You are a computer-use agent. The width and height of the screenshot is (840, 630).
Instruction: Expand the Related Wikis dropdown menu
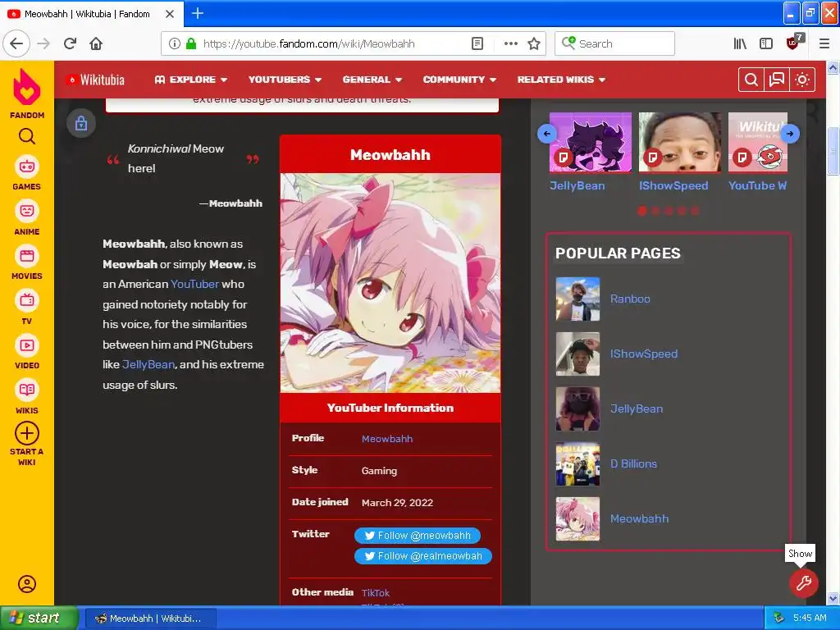pyautogui.click(x=561, y=80)
